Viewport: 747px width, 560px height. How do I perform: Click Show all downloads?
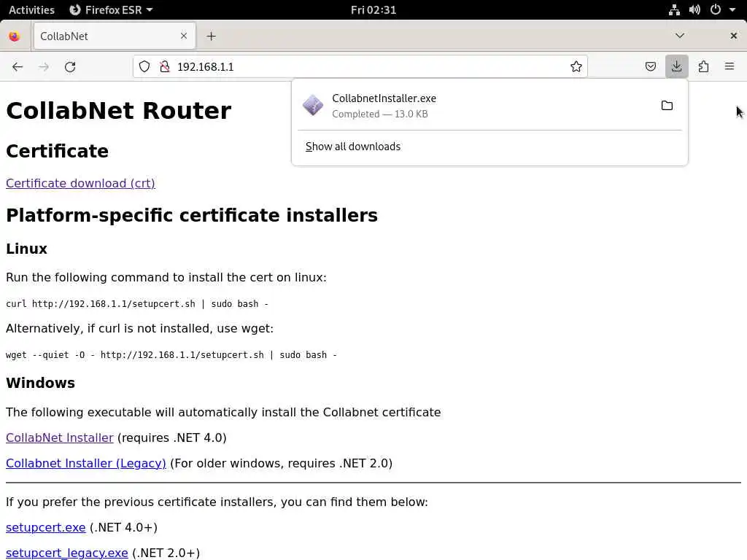coord(353,147)
